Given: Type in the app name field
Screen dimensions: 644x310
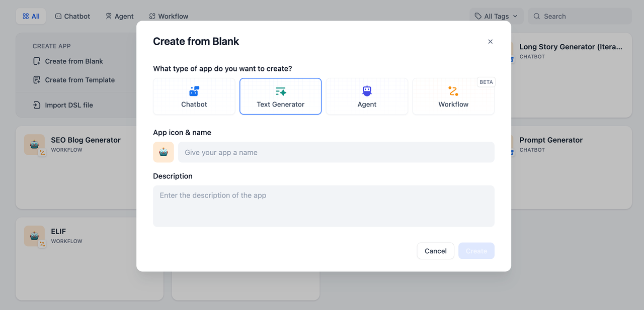Looking at the screenshot, I should point(336,152).
